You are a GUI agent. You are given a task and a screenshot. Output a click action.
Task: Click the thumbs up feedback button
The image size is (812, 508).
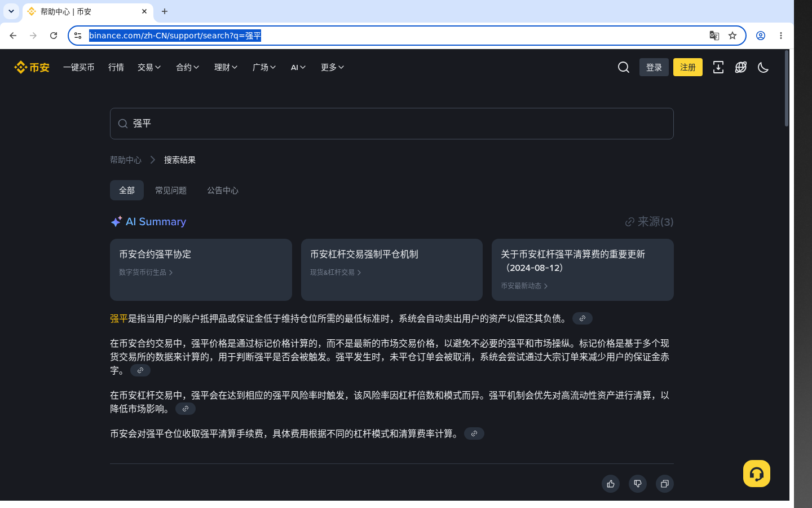point(611,484)
